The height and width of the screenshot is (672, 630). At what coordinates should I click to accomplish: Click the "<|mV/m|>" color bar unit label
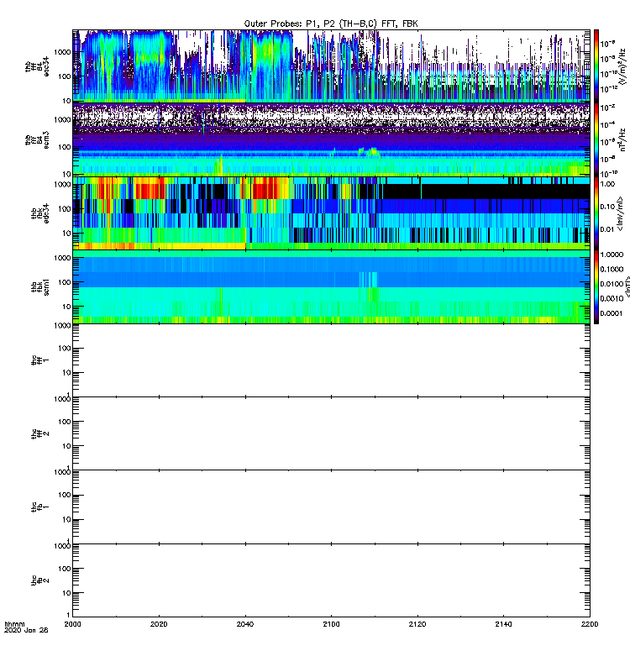click(620, 214)
